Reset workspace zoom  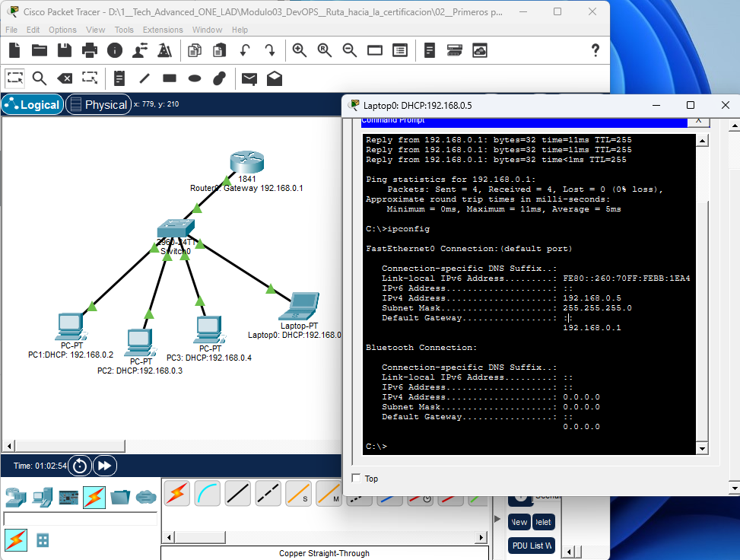[325, 50]
